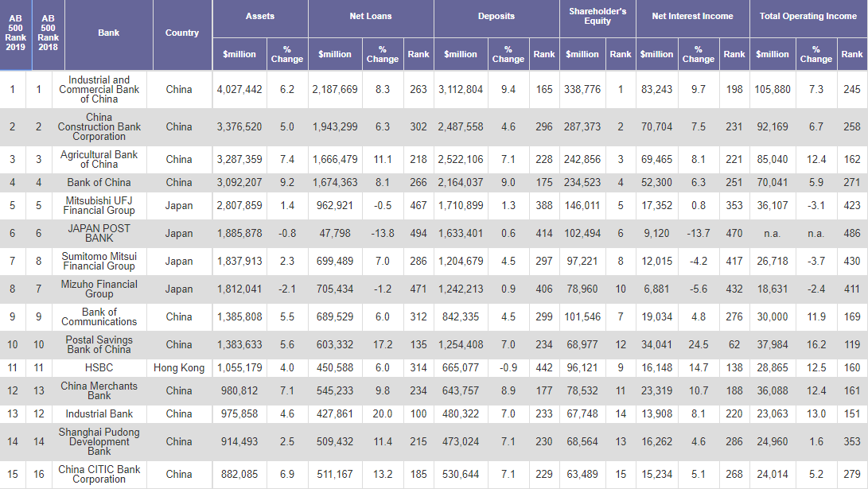The image size is (868, 489).
Task: Click the "AB 500 Rank 2019" column header
Action: pyautogui.click(x=15, y=33)
